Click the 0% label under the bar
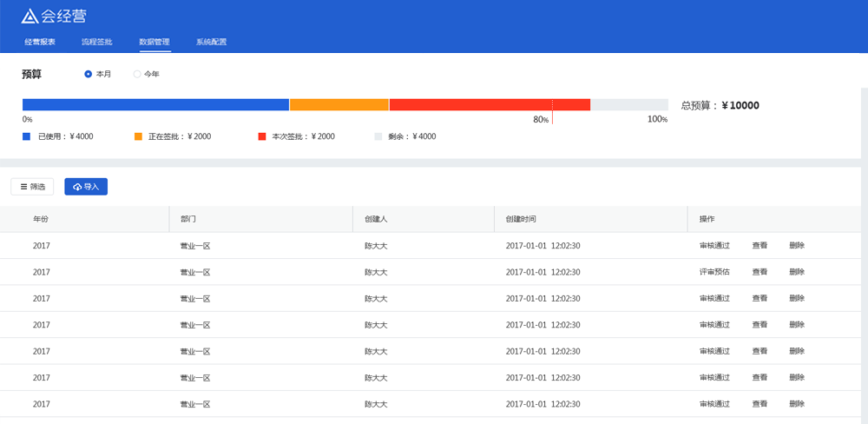The image size is (868, 424). [x=28, y=120]
